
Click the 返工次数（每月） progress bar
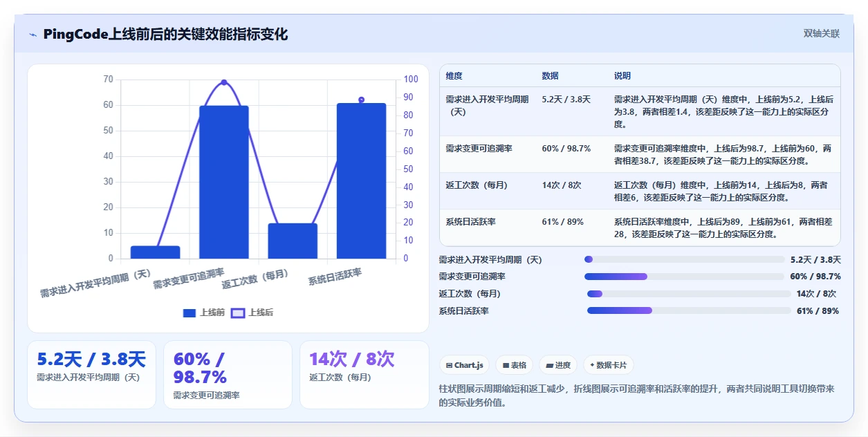[689, 294]
